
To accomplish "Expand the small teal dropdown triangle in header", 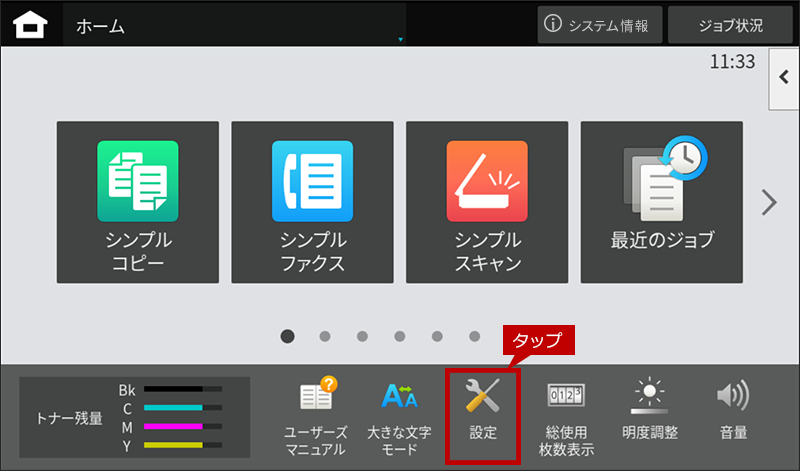I will [400, 40].
